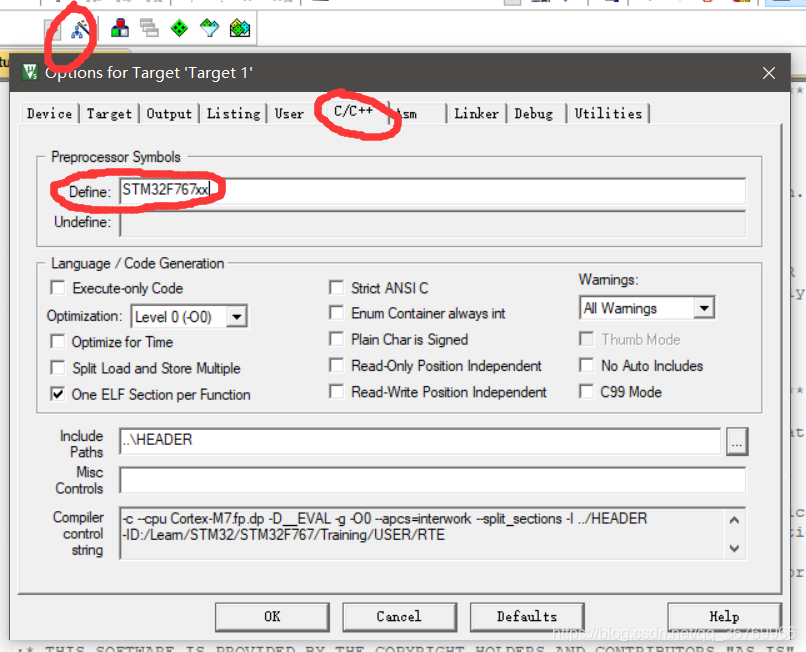The height and width of the screenshot is (652, 806).
Task: Click the Keil uVision logo in dialog title
Action: tap(30, 72)
